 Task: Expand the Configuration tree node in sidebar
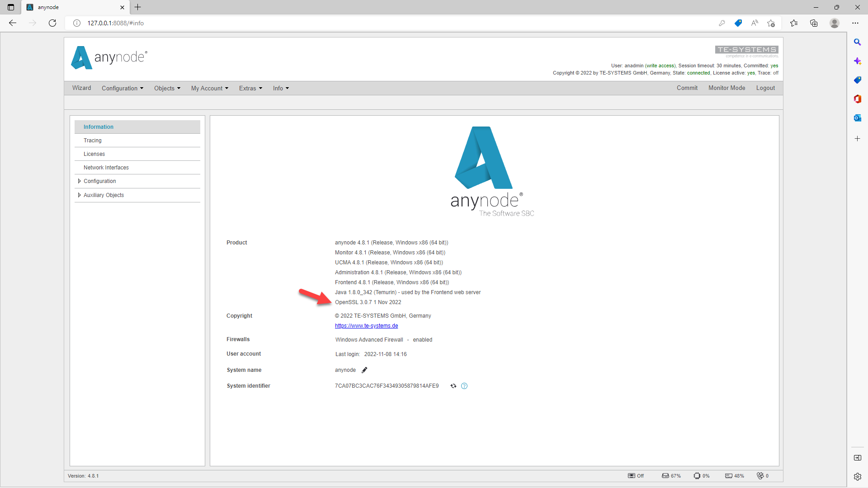click(80, 181)
